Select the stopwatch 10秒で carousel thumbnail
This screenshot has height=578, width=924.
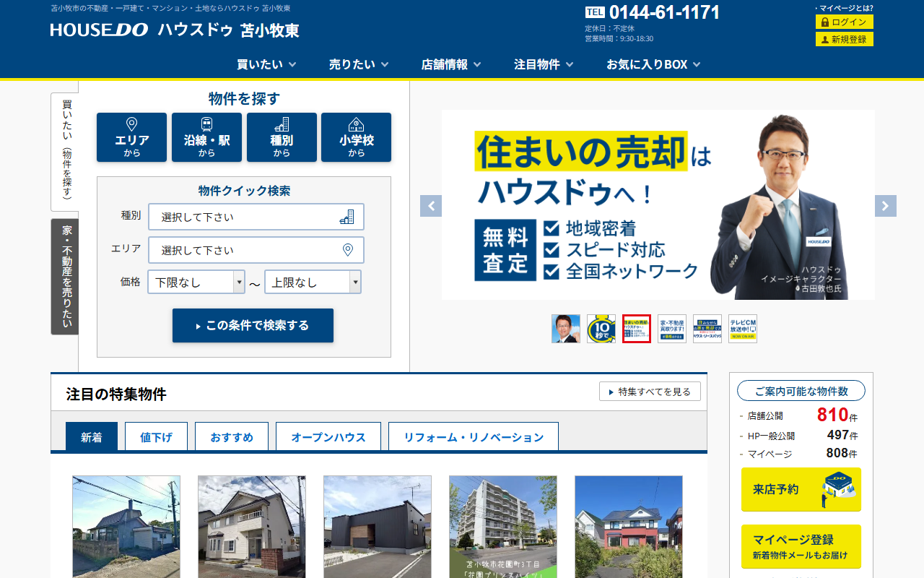coord(601,329)
